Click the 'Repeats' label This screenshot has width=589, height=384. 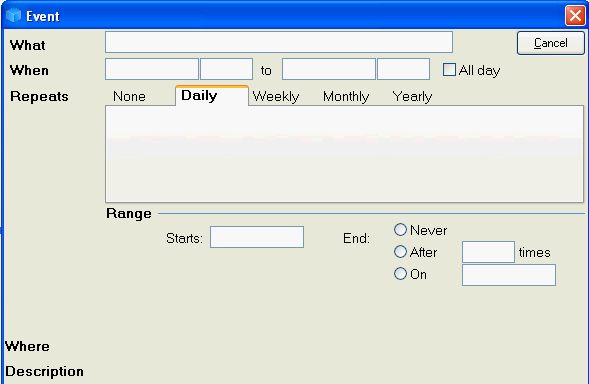tap(39, 97)
